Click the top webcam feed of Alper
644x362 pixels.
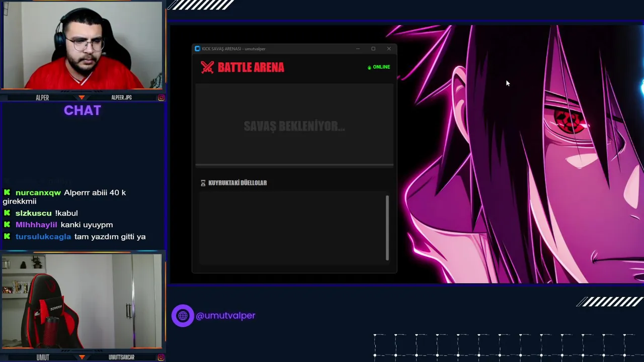(82, 45)
